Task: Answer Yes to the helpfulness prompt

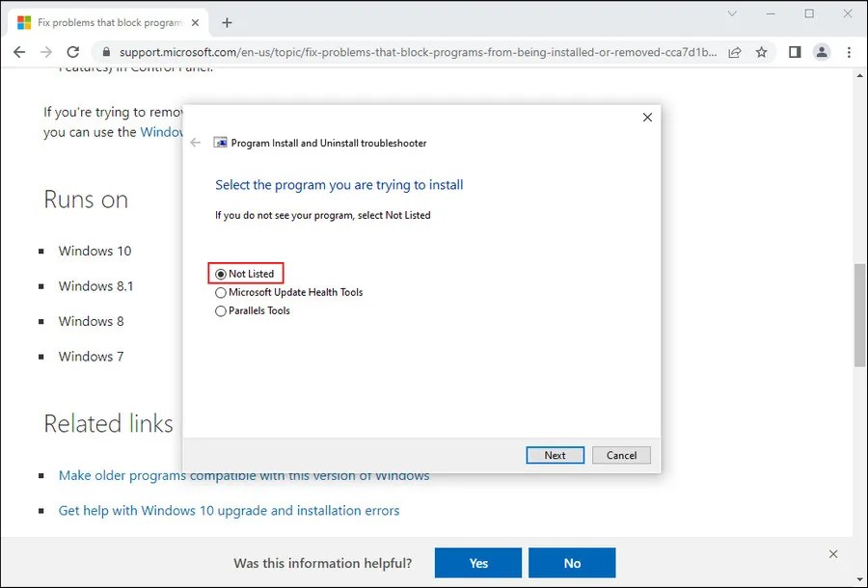Action: (x=477, y=563)
